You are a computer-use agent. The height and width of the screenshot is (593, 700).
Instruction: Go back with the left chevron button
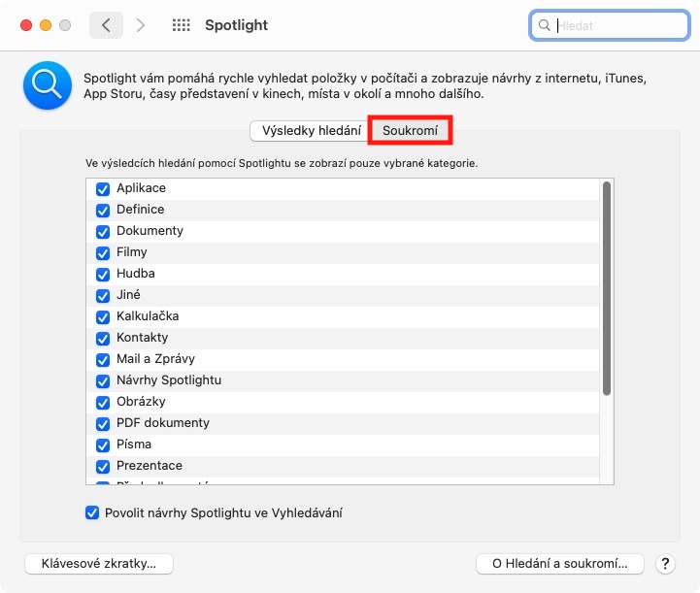tap(106, 25)
